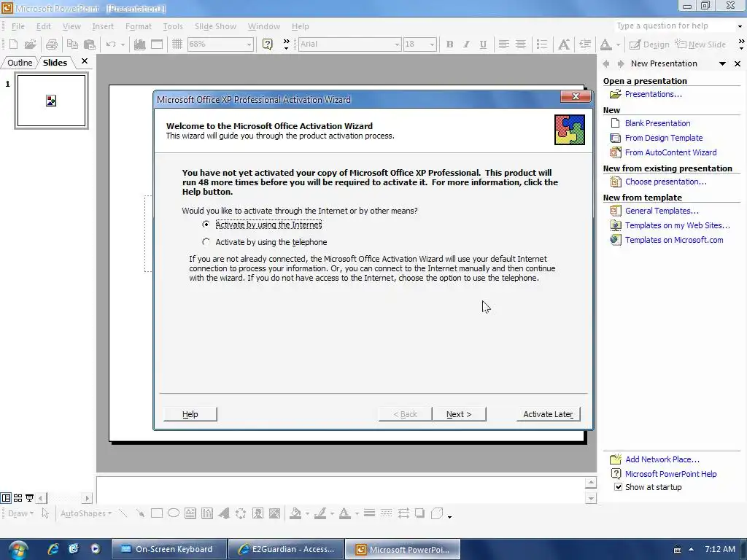Click the Copy toolbar icon
This screenshot has height=560, width=747.
point(72,44)
